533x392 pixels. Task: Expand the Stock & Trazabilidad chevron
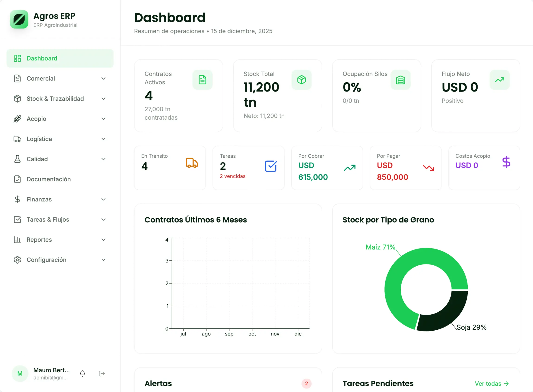coord(103,99)
